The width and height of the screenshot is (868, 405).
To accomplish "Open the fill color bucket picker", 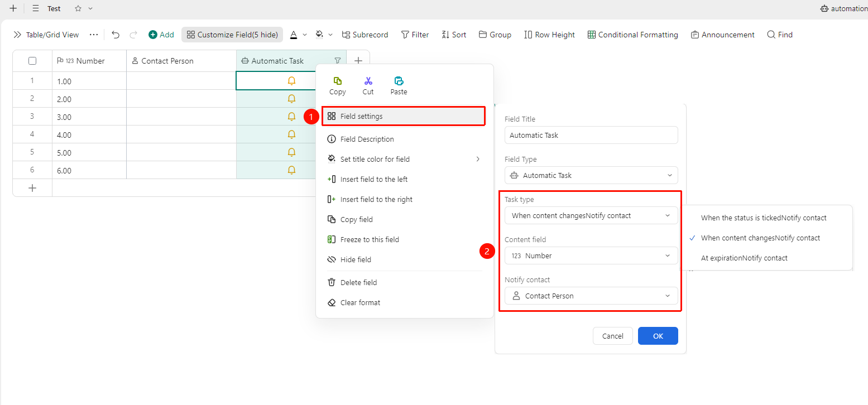I will (x=319, y=35).
